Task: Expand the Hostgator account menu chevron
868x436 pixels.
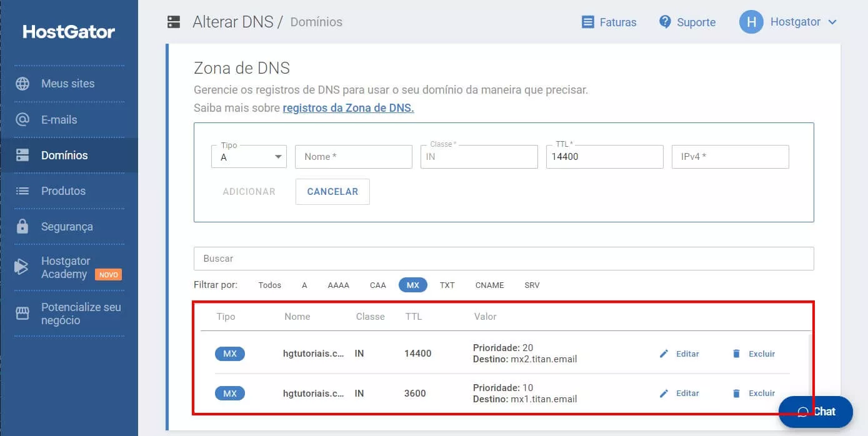Action: coord(832,22)
